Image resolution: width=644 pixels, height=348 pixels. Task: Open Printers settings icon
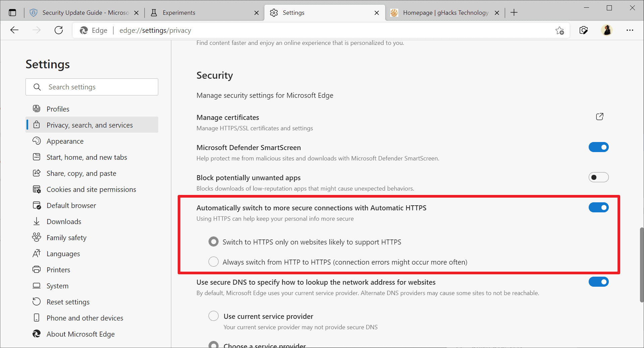[x=37, y=269]
